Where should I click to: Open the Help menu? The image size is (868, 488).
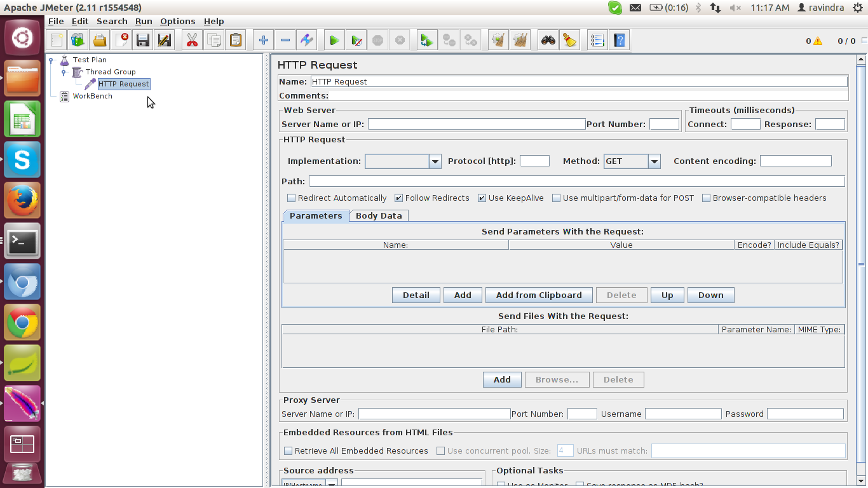point(214,21)
